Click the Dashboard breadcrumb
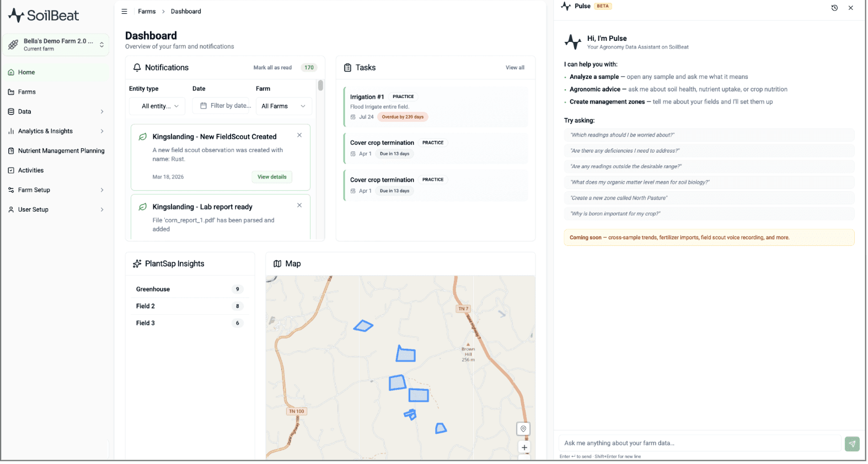The width and height of the screenshot is (868, 464). click(x=186, y=11)
